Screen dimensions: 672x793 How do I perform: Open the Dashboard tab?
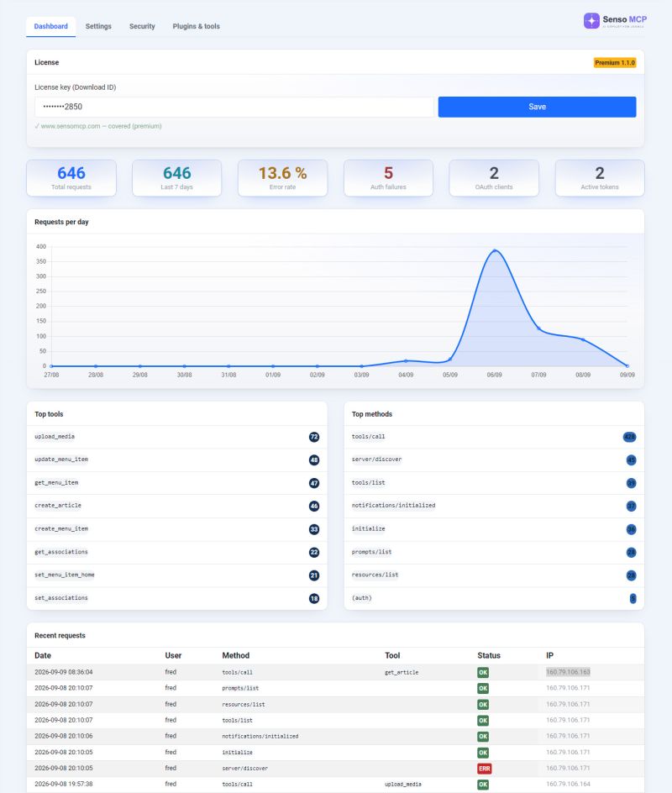[x=50, y=26]
